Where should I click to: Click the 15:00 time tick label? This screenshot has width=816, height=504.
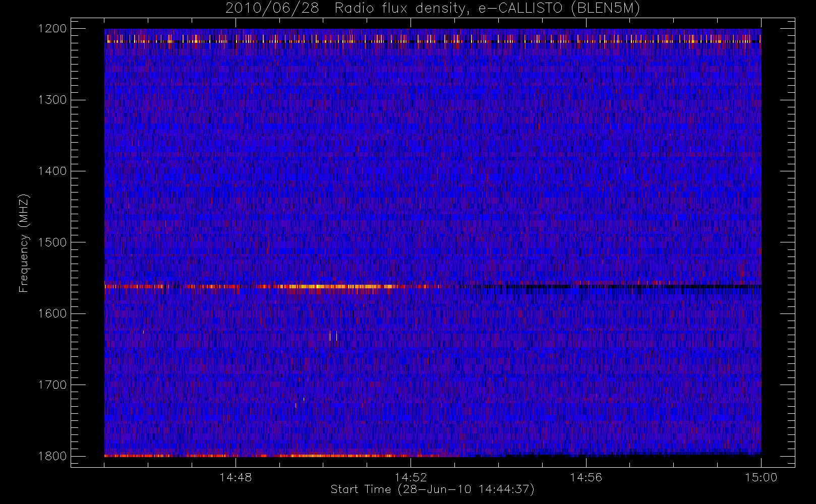click(761, 477)
